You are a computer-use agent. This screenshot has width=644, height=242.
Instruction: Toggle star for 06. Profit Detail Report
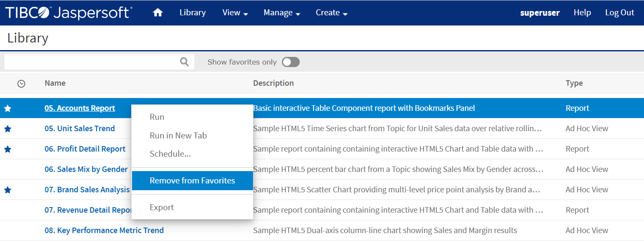pos(8,149)
